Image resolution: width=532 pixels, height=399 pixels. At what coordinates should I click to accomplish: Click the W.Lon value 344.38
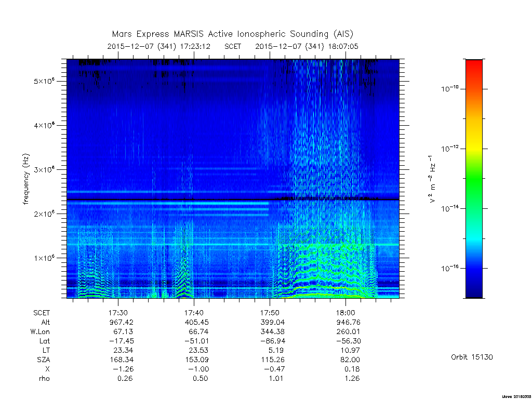272,331
